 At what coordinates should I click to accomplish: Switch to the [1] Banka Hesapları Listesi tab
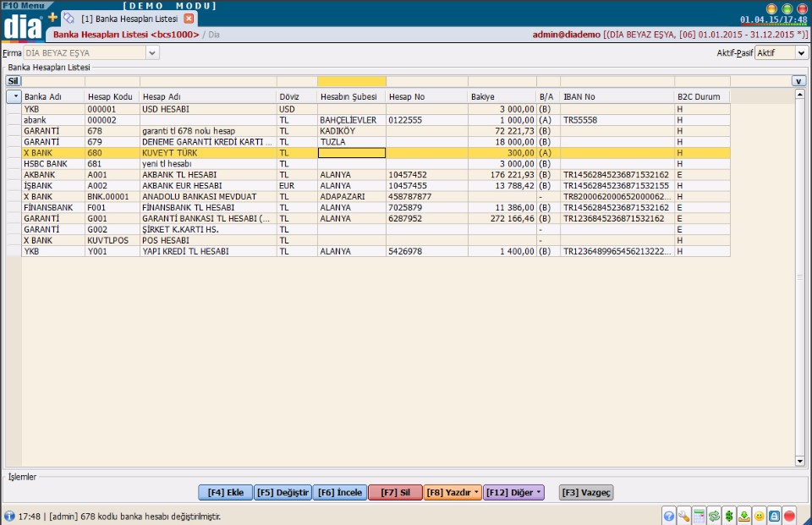[129, 19]
